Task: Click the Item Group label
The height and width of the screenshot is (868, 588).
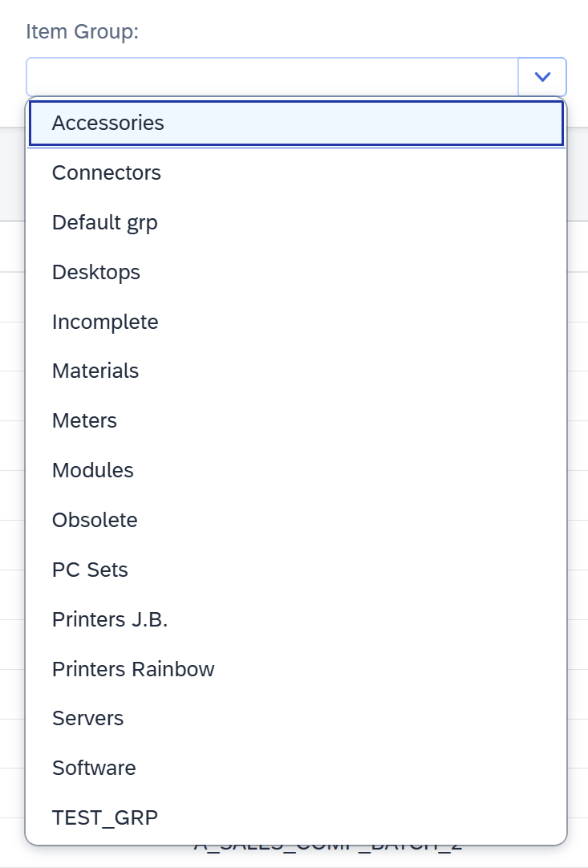Action: tap(83, 32)
